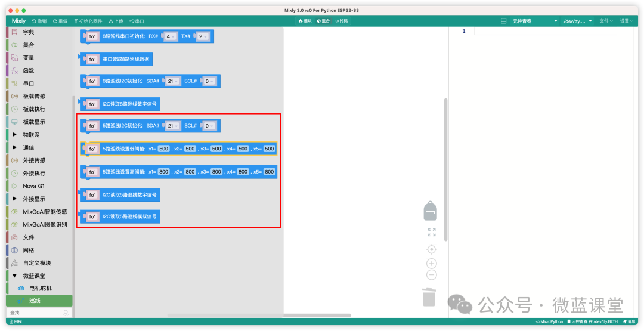Screen dimensions: 644x331
Task: Click the 查找 search input field
Action: pyautogui.click(x=35, y=313)
